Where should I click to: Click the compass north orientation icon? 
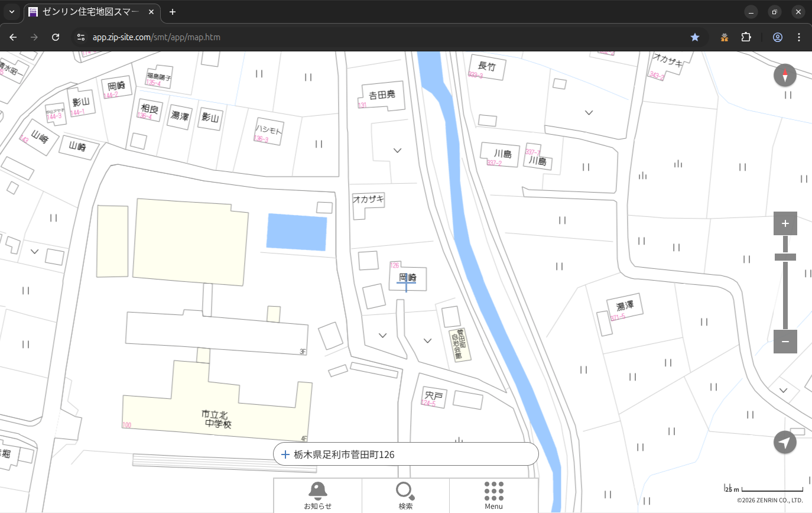pyautogui.click(x=785, y=76)
